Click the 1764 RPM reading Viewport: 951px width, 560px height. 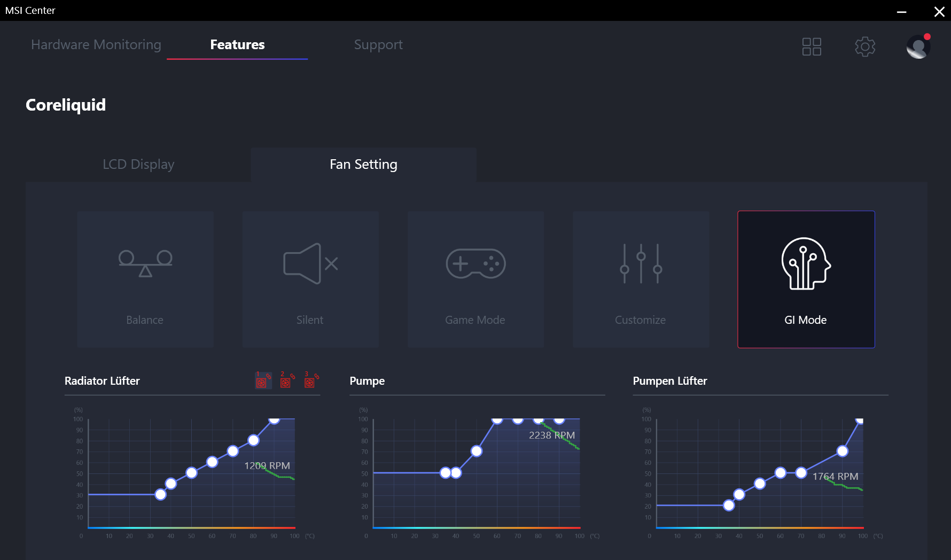pos(836,477)
